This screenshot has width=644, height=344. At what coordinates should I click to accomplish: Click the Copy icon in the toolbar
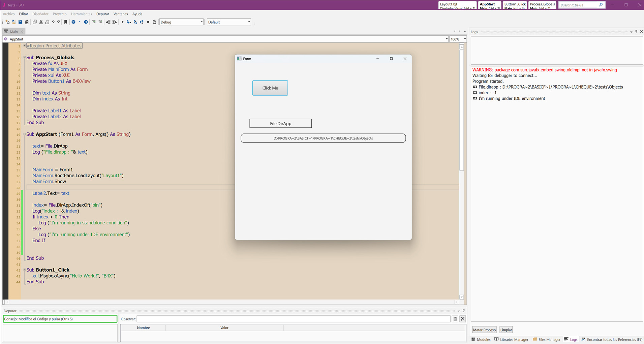(x=34, y=22)
